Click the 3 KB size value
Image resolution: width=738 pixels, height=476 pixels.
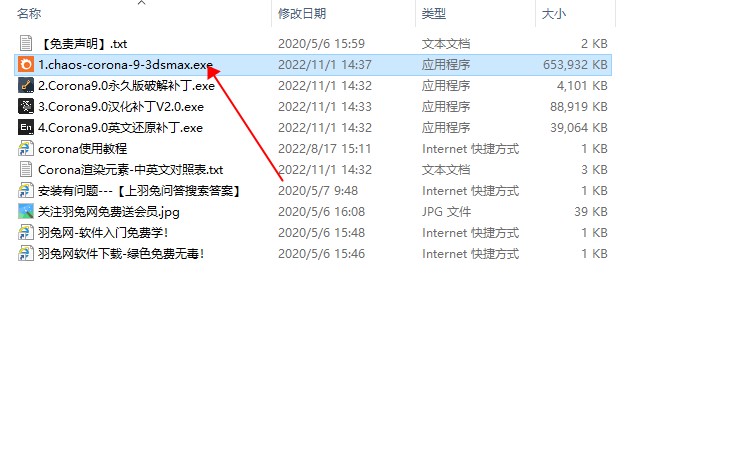tap(594, 169)
